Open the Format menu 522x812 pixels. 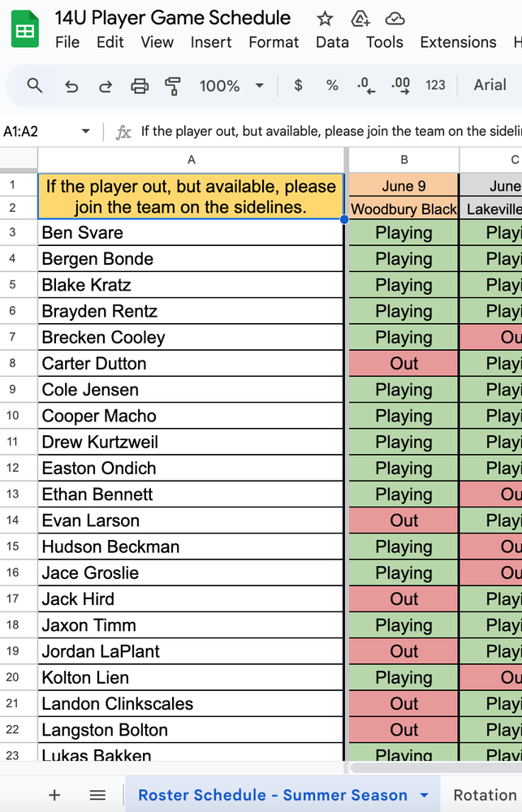(x=274, y=42)
